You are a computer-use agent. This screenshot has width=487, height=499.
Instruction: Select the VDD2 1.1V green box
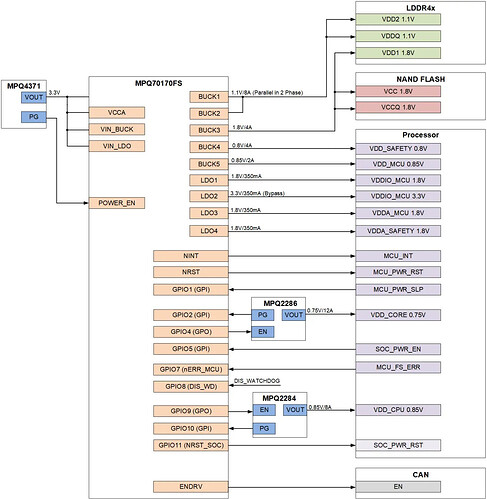click(x=398, y=19)
